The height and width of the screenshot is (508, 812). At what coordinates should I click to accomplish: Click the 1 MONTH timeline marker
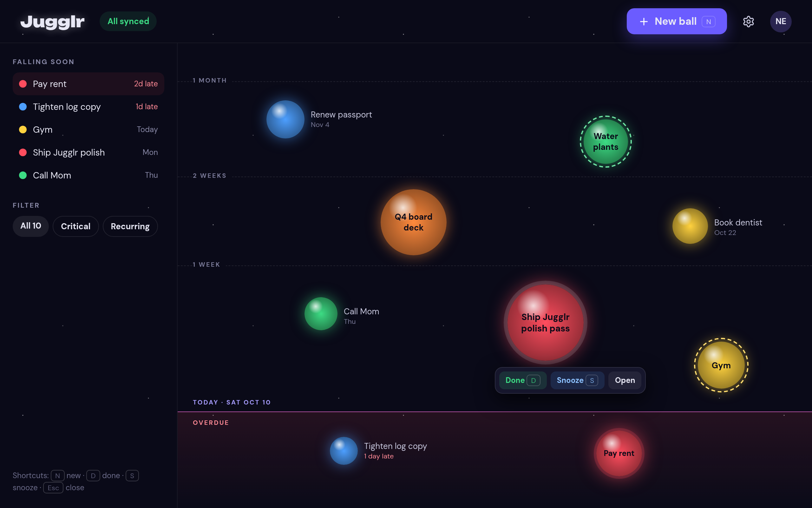tap(210, 81)
